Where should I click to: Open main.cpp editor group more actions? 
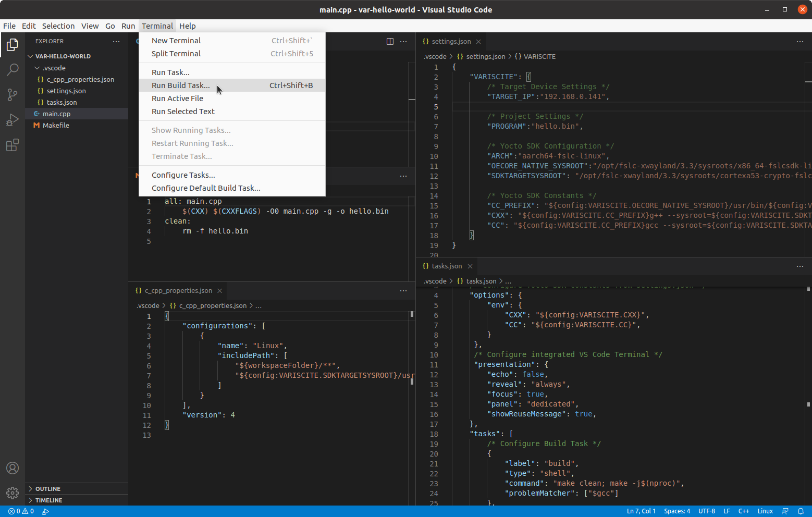(403, 42)
